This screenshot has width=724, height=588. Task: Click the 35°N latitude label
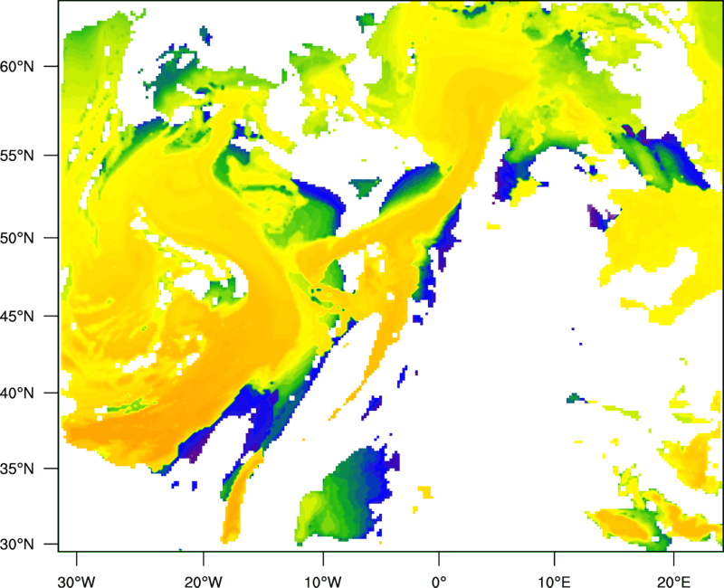(x=17, y=469)
